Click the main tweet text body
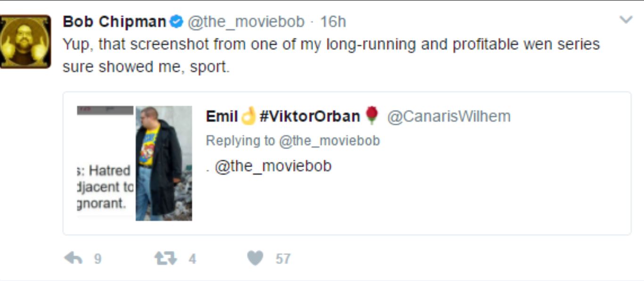This screenshot has height=281, width=644. (x=331, y=56)
